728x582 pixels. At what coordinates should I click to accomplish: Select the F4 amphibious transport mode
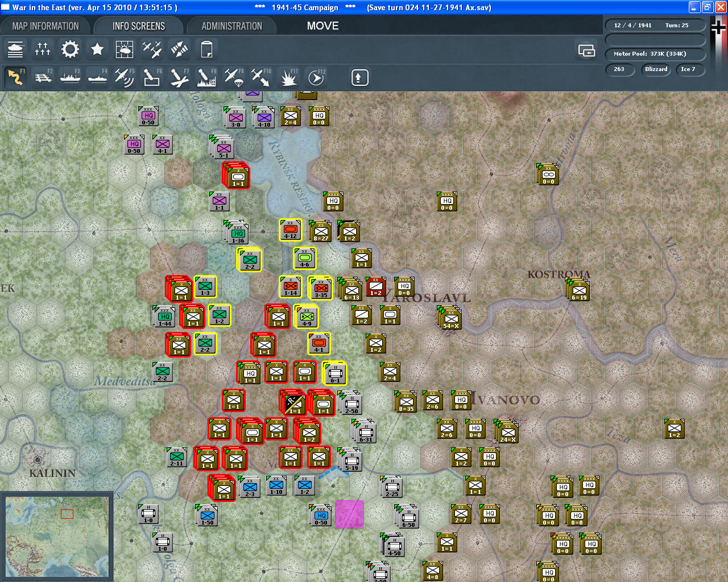coord(97,77)
